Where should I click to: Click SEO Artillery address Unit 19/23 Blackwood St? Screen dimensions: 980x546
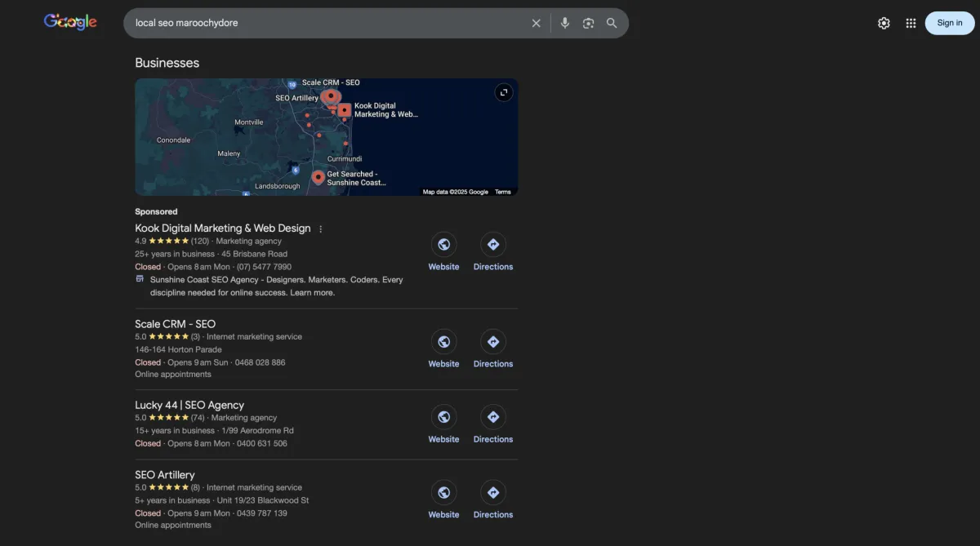coord(262,500)
